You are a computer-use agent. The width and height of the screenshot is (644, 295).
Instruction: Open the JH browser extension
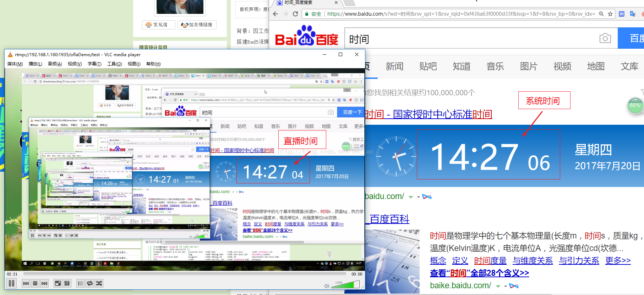click(622, 14)
